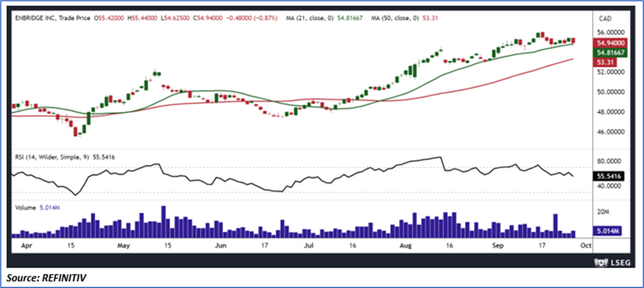Click the May date axis label
Viewport: 644px width, 288px height.
coord(123,246)
